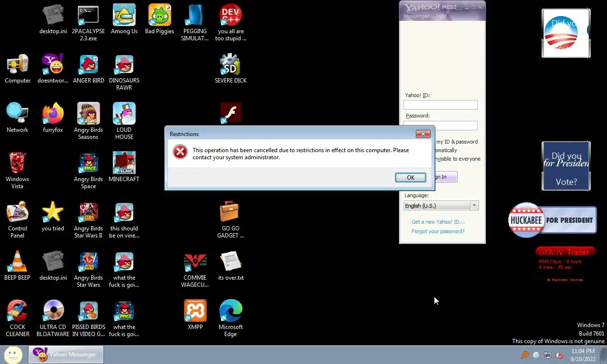607x364 pixels.
Task: Click the ULTRA CD BLOATWARE disc icon
Action: [x=53, y=318]
